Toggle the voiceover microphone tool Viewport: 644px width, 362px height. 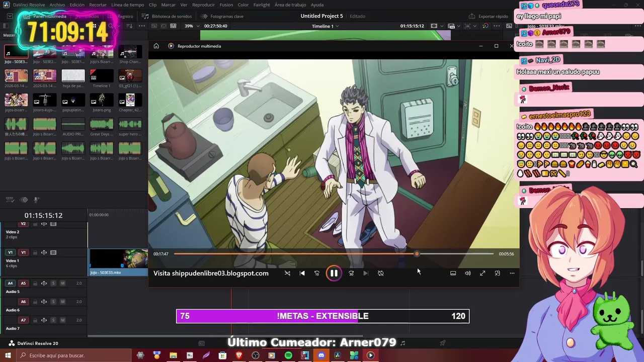pos(36,200)
